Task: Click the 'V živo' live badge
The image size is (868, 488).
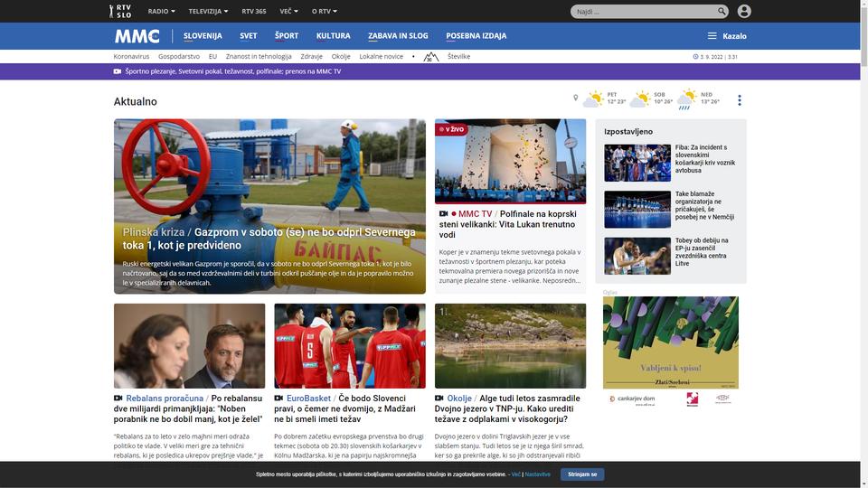Action: 452,129
